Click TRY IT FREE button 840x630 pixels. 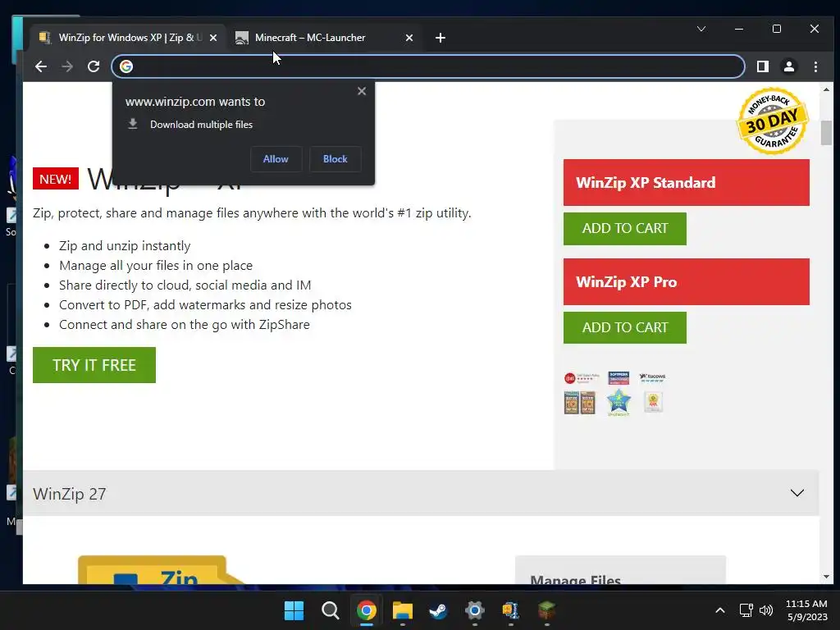point(94,365)
